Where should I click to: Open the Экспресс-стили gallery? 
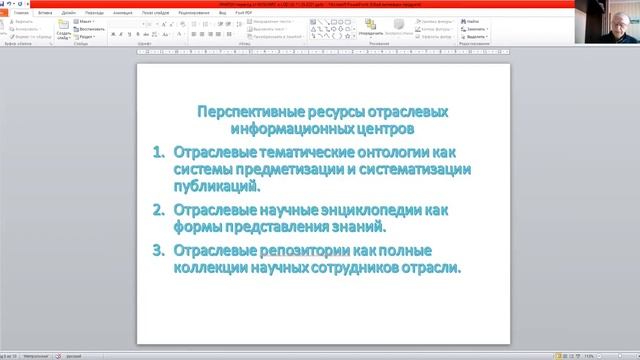click(x=399, y=27)
